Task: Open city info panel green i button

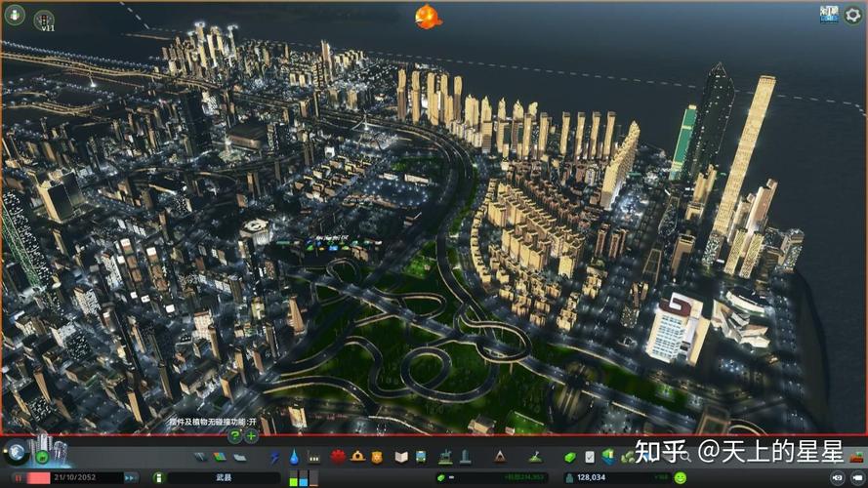Action: 158,477
